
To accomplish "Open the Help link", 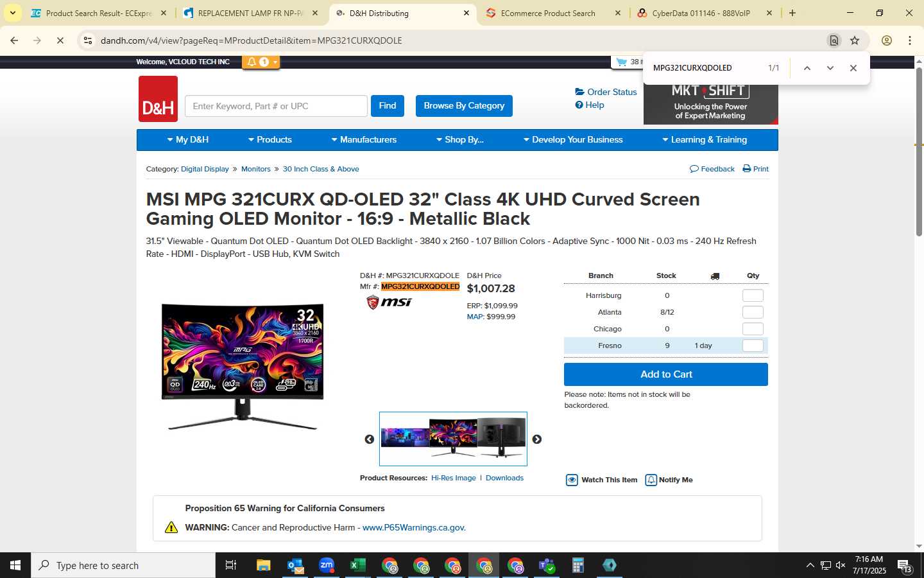I will [x=590, y=105].
